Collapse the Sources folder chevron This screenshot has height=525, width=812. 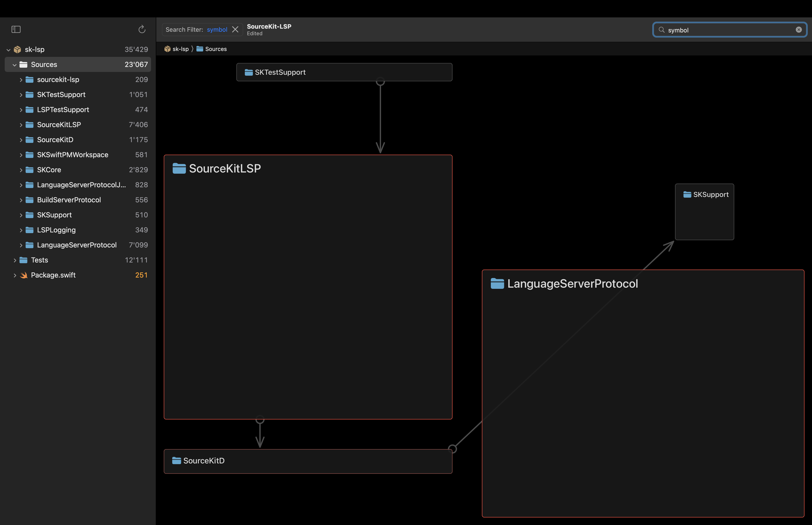click(x=14, y=65)
